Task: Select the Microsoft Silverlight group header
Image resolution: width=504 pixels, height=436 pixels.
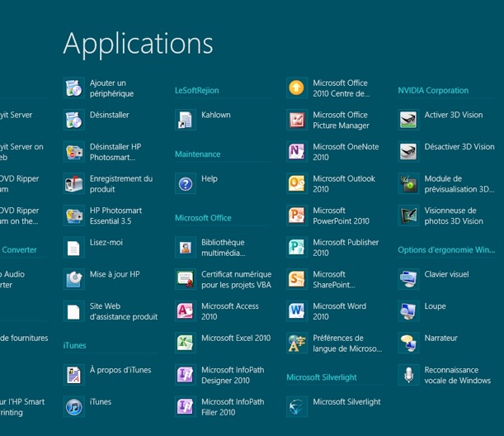Action: point(322,377)
